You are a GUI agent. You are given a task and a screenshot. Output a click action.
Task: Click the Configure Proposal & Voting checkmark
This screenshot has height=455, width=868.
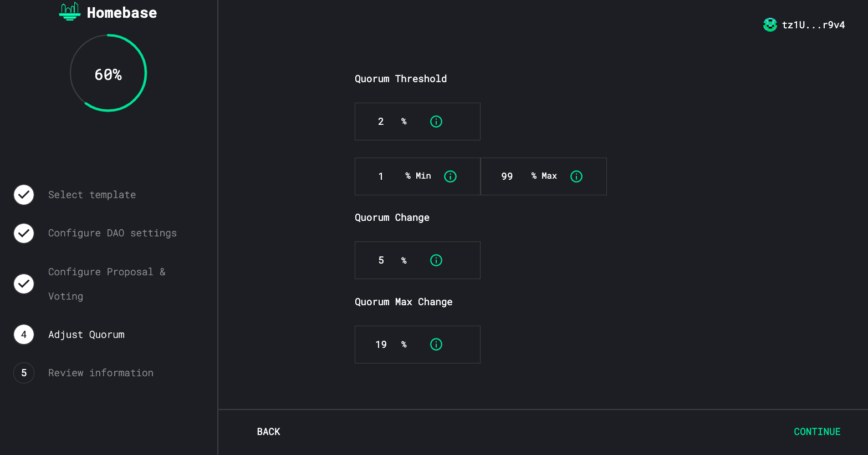(24, 284)
